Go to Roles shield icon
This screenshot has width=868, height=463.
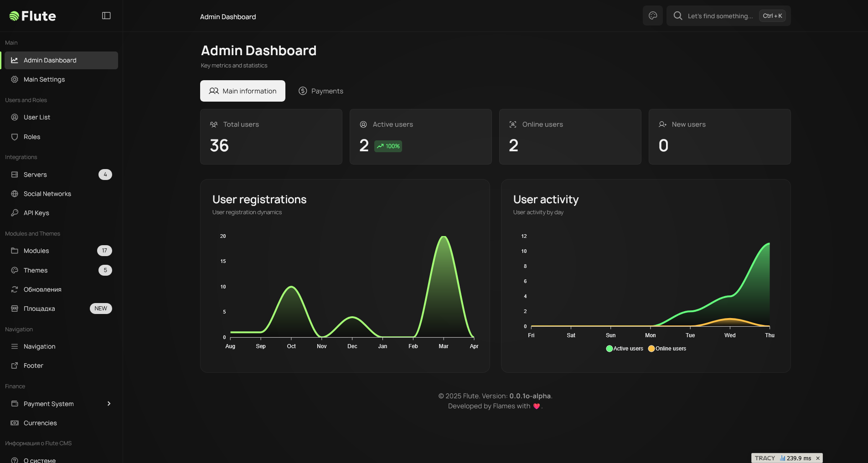[15, 137]
